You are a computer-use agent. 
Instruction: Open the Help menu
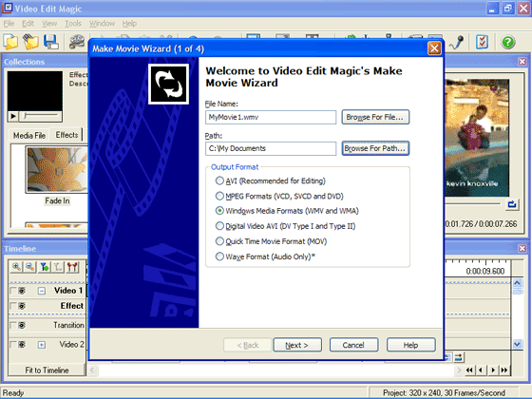point(129,24)
